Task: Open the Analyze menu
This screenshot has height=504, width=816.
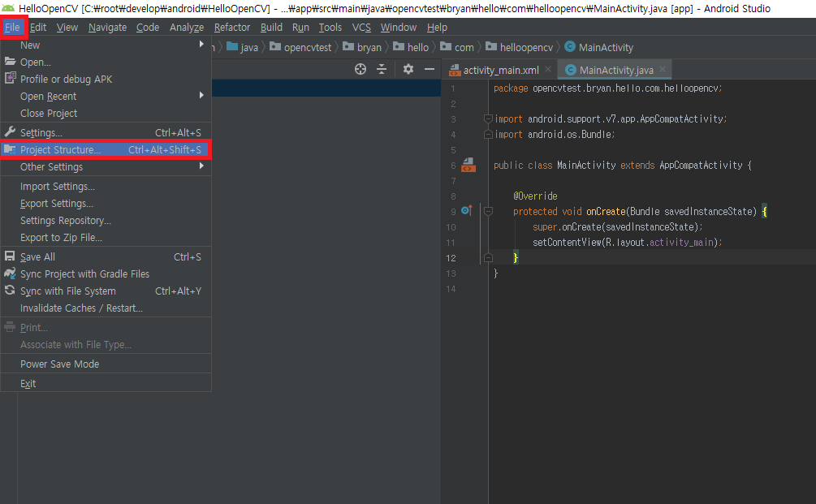Action: (x=186, y=27)
